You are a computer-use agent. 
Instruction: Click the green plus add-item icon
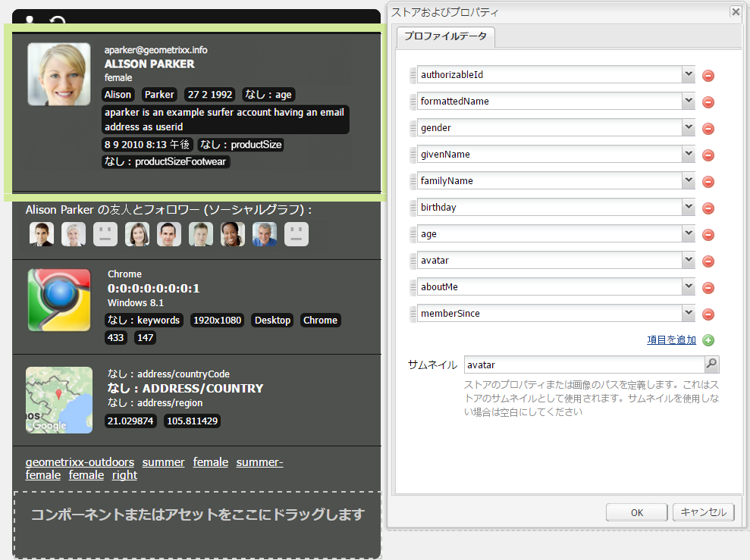tap(708, 340)
